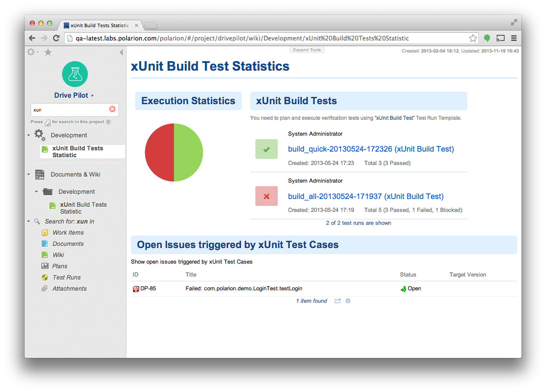
Task: Open the Drive Pilot project dropdown
Action: [92, 96]
